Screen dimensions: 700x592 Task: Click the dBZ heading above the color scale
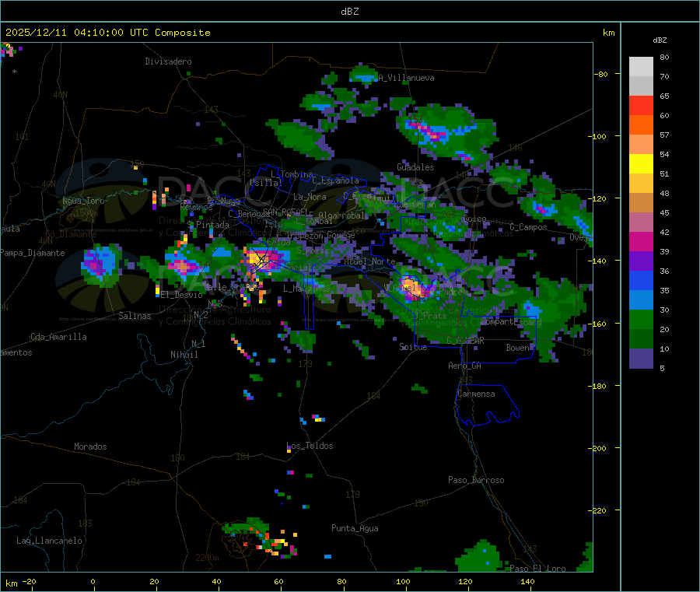[x=660, y=40]
